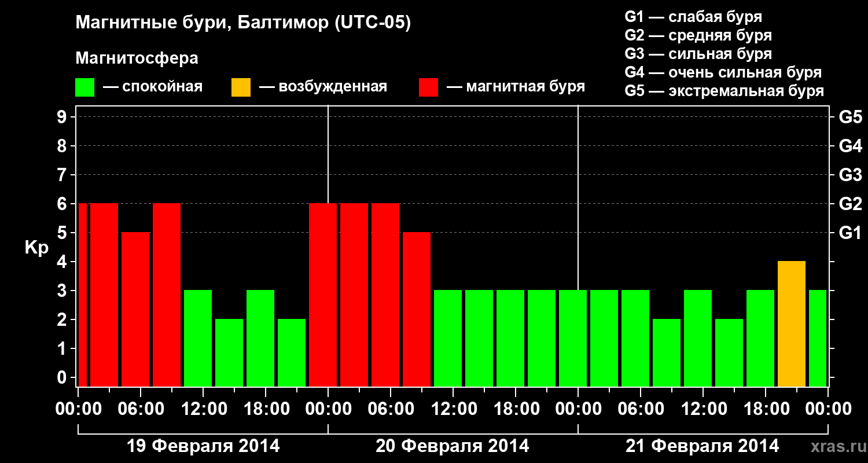Select the orange Kp 4 bar on 21 February

pos(792,324)
